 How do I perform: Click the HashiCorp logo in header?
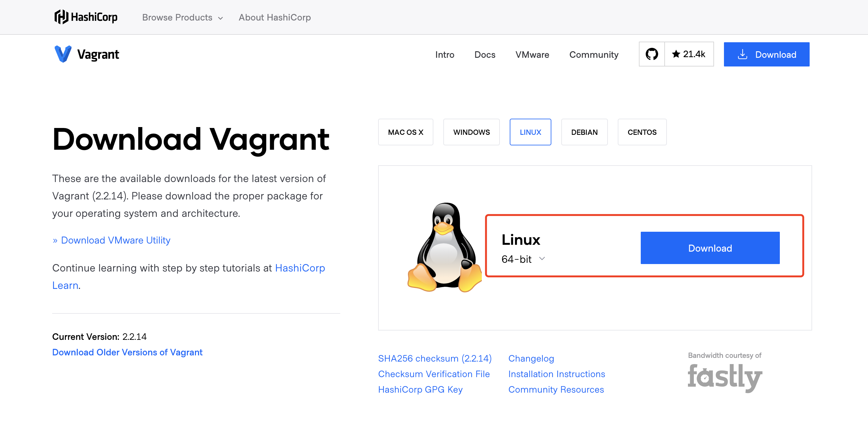click(x=86, y=17)
